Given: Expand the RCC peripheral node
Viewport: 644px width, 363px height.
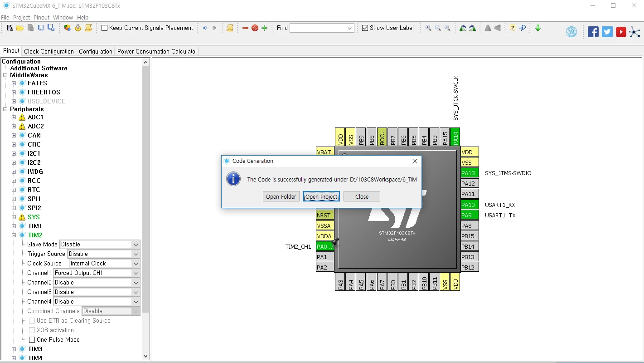Looking at the screenshot, I should point(14,181).
